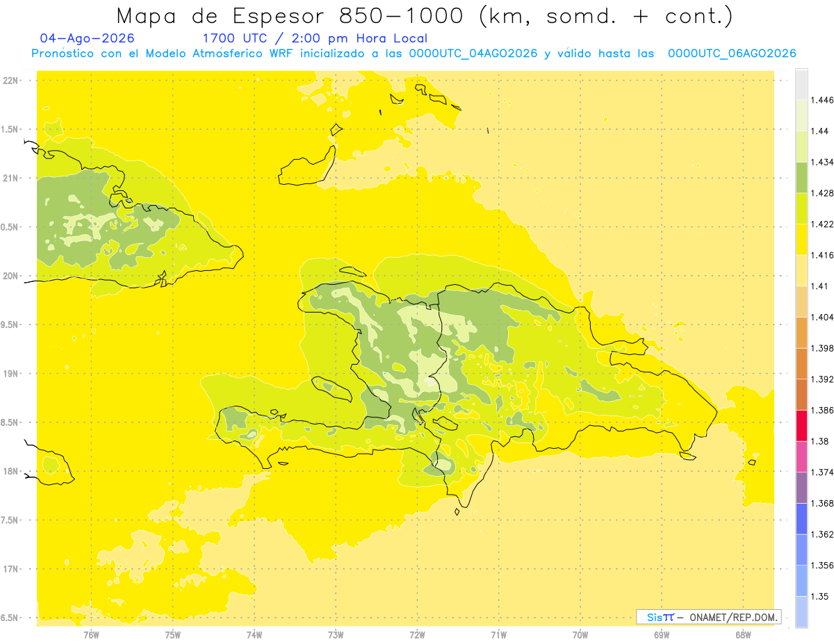Click the light orange 1.398–1.404 legend swatch
This screenshot has height=644, width=834.
tap(801, 332)
